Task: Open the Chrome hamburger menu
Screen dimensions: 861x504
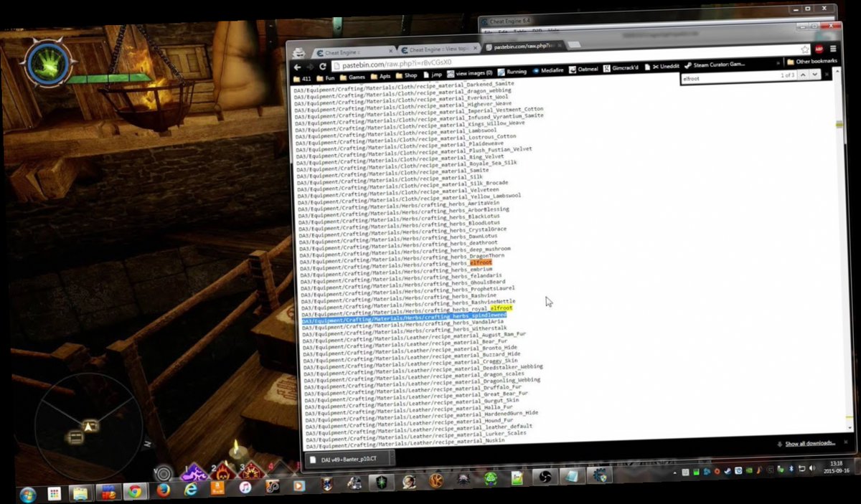Action: [832, 49]
